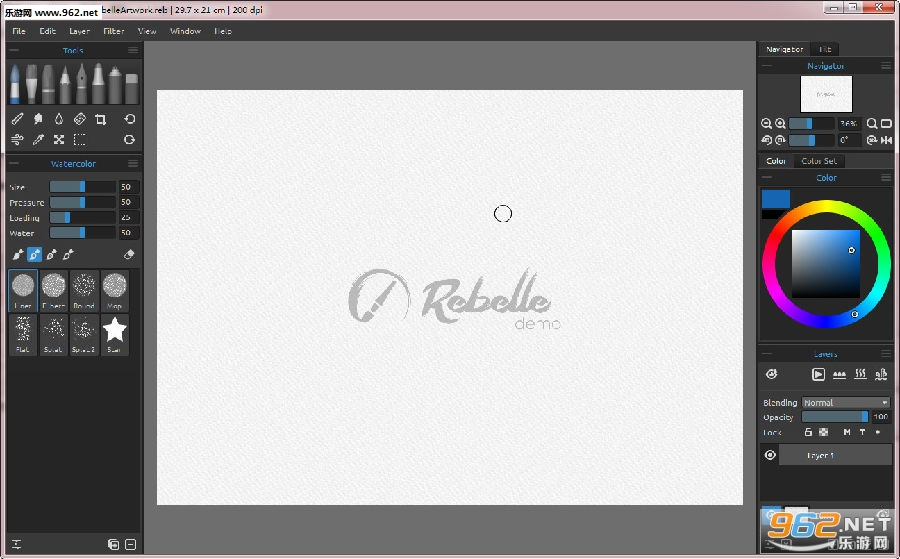Screen dimensions: 900x559
Task: Click Zoom In in Navigator
Action: click(780, 123)
